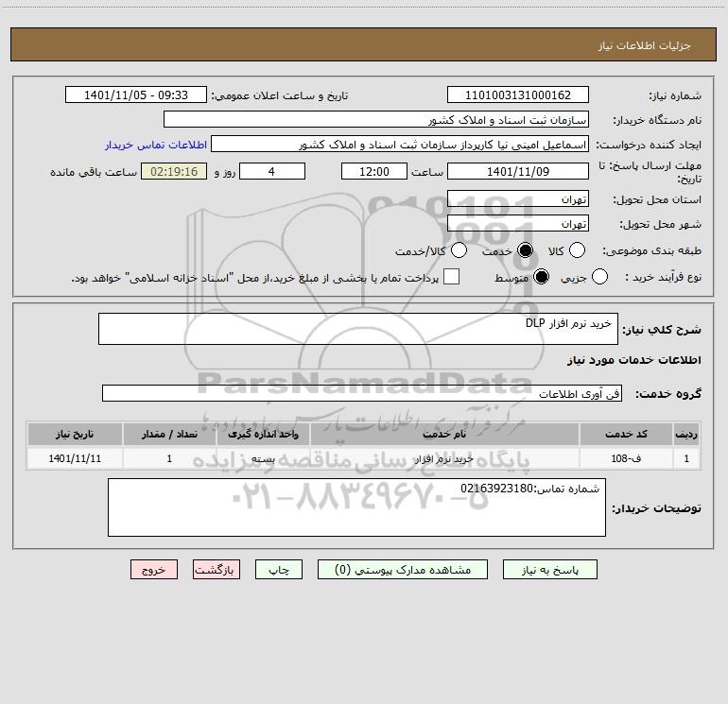Screen dimensions: 728x704
Task: Click the ایجاد کننده درخواست label
Action: point(649,145)
